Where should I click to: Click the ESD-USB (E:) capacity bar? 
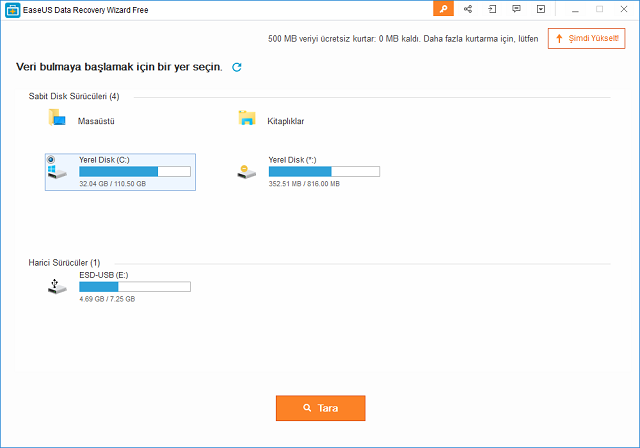134,287
